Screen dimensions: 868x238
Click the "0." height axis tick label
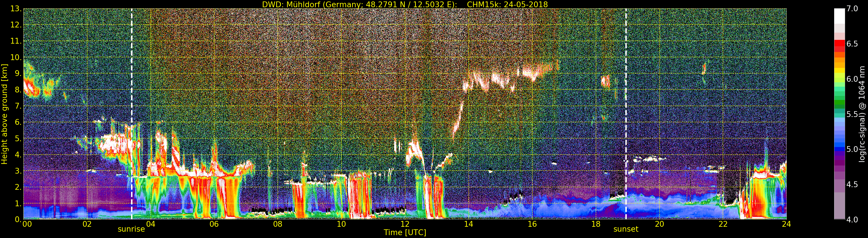(18, 220)
